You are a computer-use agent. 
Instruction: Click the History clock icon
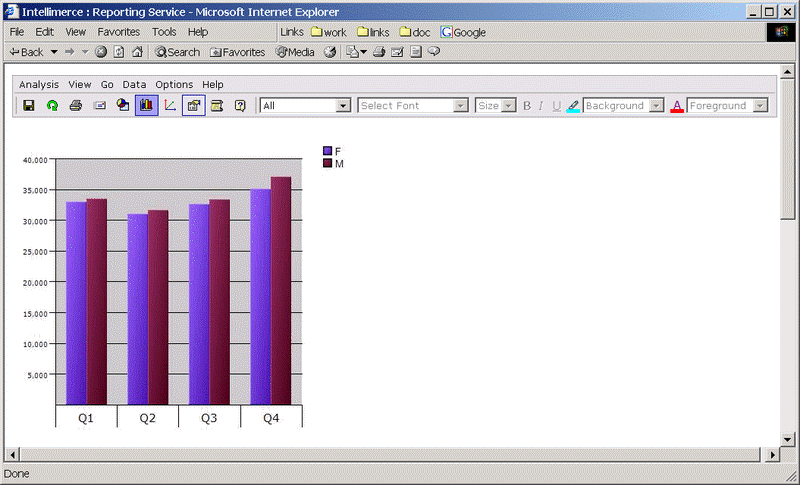coord(330,52)
